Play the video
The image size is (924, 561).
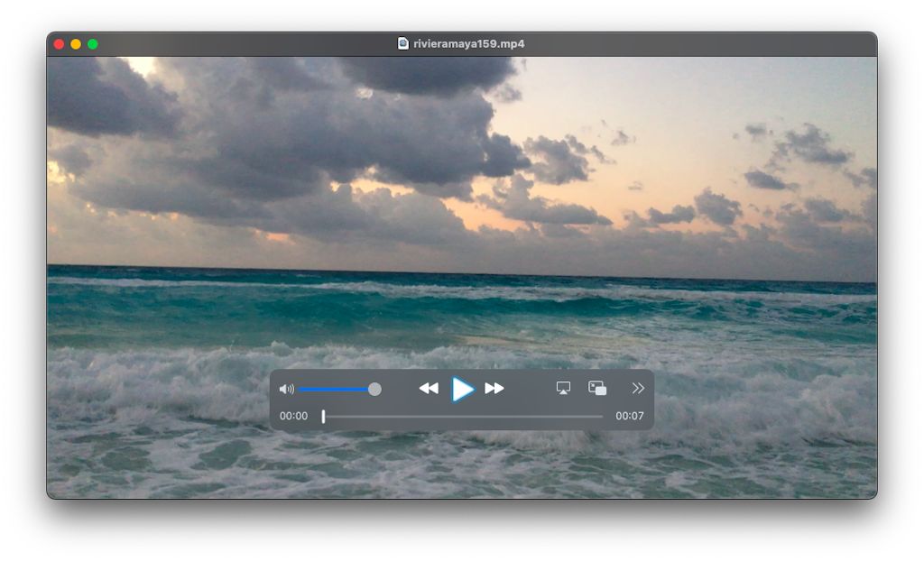(x=463, y=389)
